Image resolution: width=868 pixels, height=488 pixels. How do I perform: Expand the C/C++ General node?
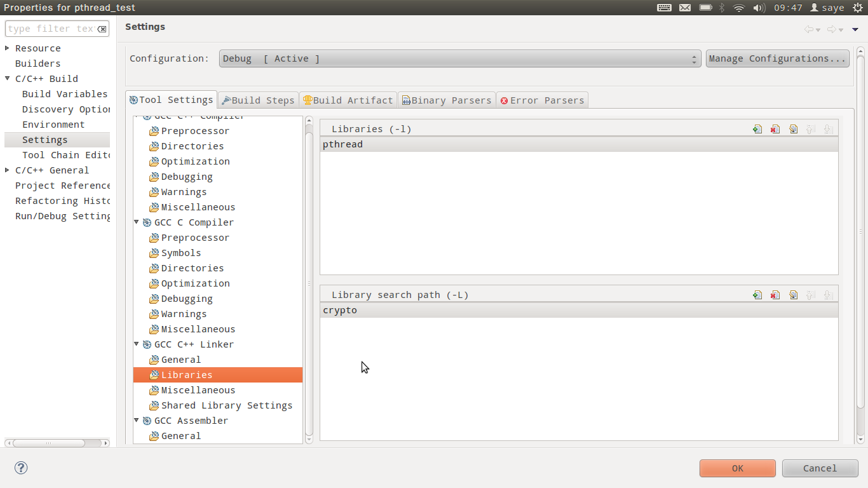tap(8, 170)
